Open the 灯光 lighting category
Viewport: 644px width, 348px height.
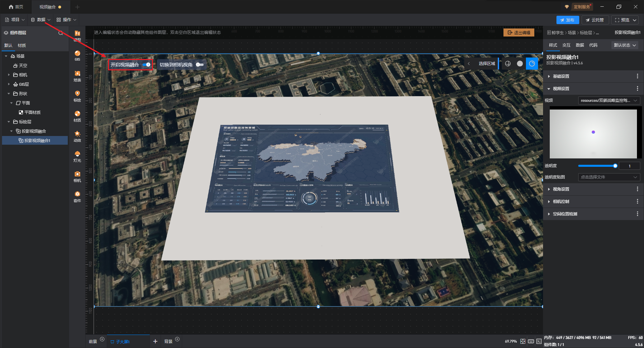(77, 156)
